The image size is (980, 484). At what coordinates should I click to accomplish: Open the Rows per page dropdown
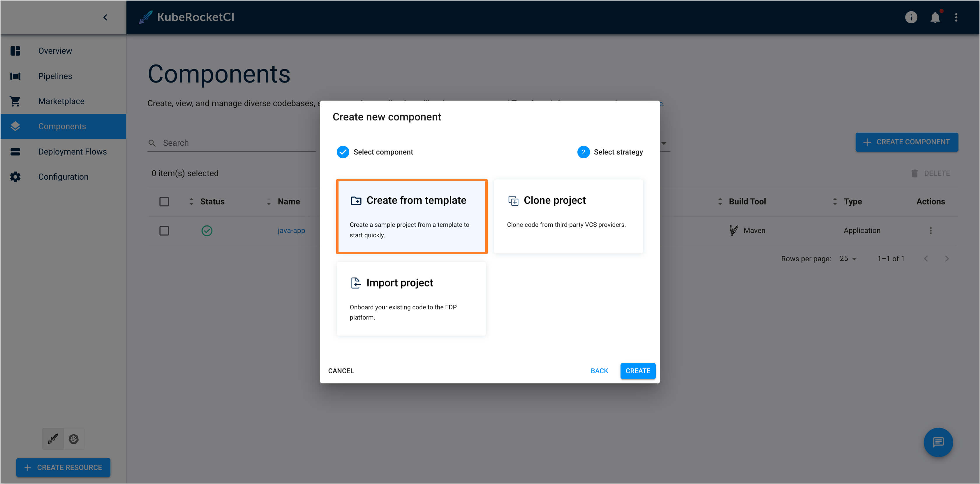point(848,259)
